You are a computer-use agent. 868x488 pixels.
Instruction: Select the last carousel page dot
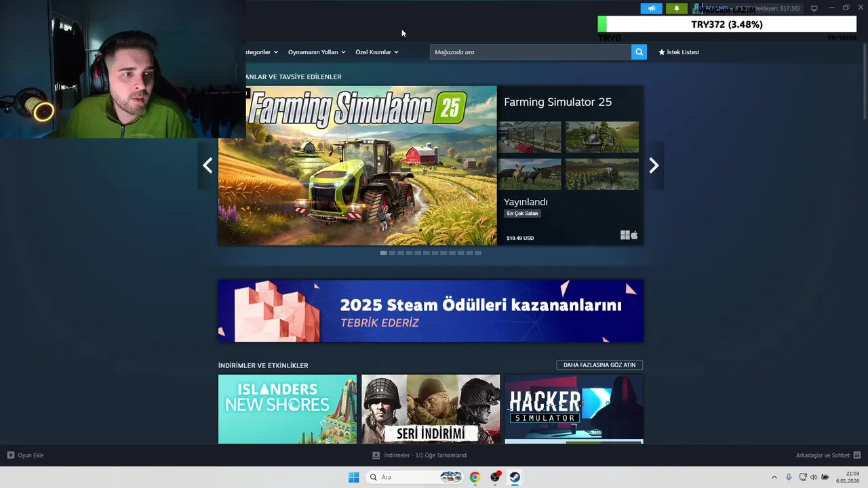pos(478,253)
